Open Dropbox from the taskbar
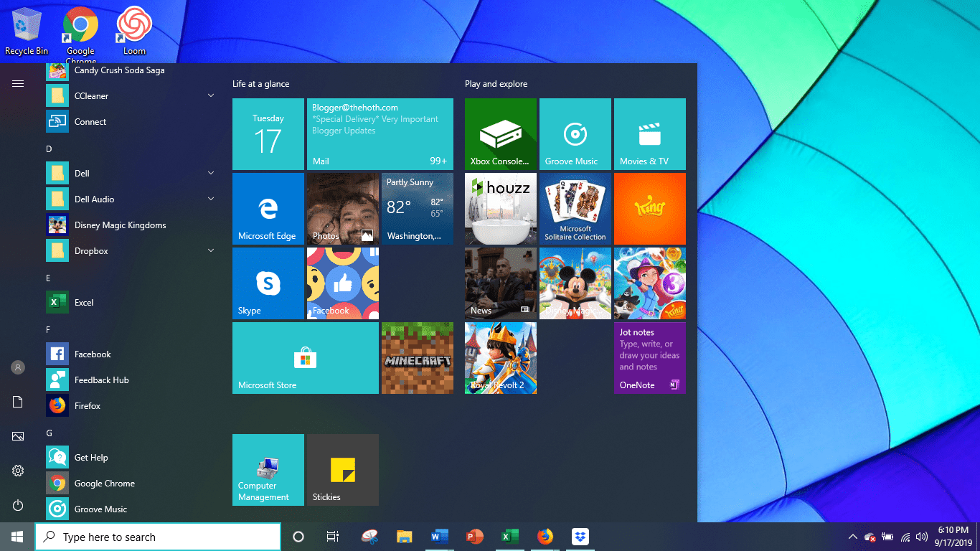This screenshot has height=551, width=980. (580, 537)
